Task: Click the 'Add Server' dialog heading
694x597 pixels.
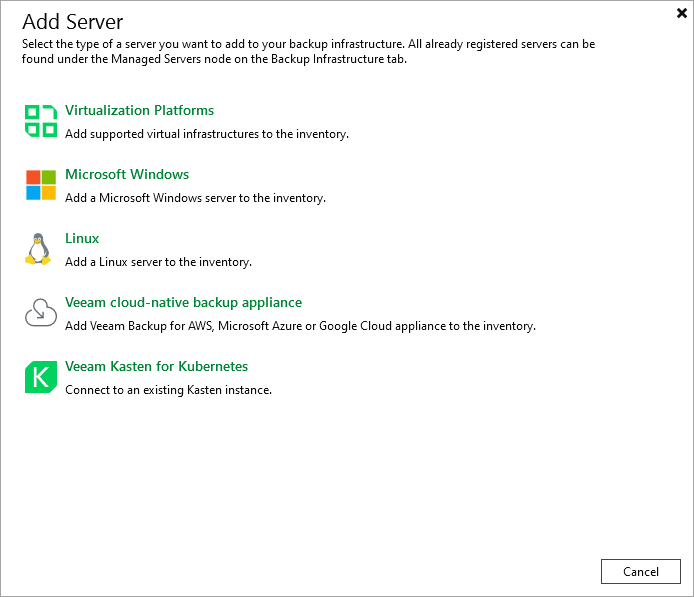Action: pos(73,22)
